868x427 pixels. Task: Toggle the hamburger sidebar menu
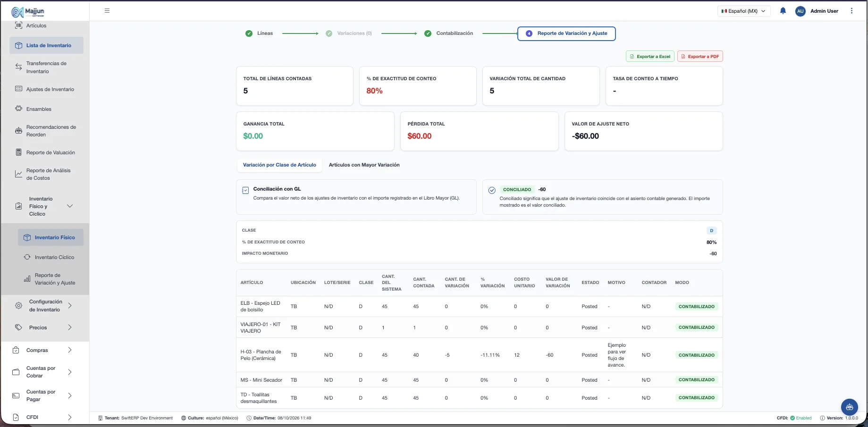point(107,11)
